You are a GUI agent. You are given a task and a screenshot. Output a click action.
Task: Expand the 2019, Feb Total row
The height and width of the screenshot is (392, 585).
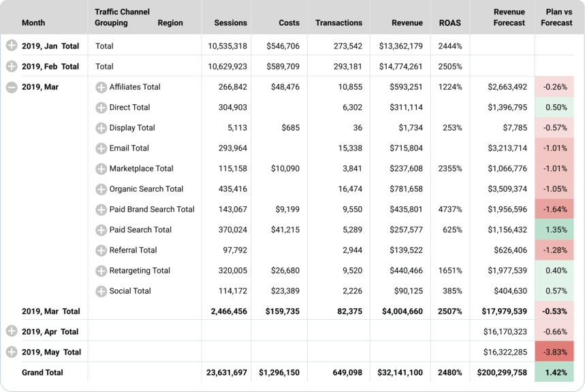[12, 66]
